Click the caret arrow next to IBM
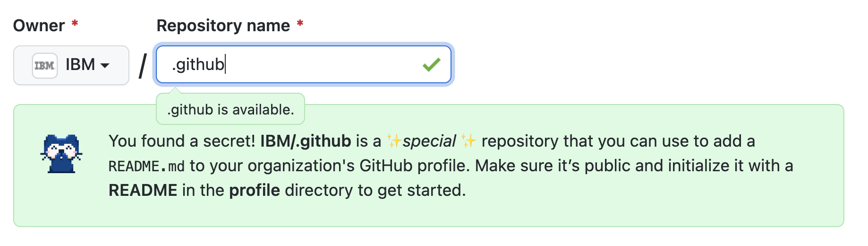 pyautogui.click(x=105, y=65)
